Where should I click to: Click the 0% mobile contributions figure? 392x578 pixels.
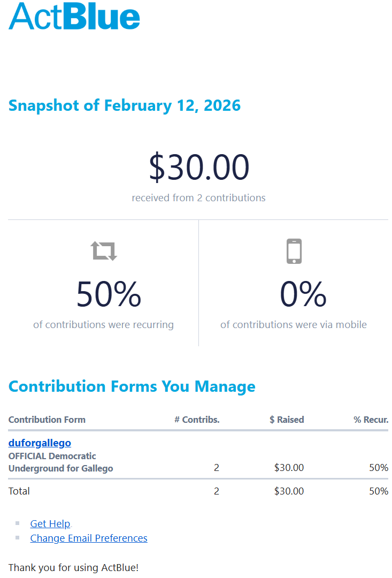303,294
